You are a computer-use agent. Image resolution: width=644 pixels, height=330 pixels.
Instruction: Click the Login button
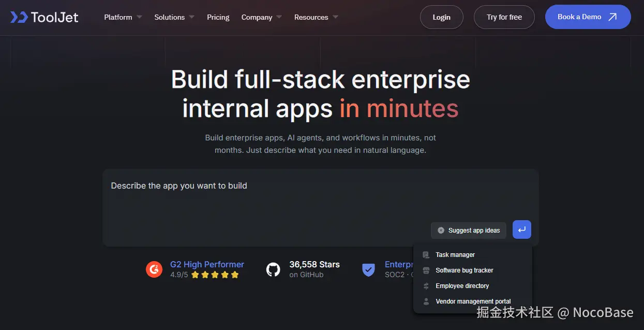coord(441,17)
